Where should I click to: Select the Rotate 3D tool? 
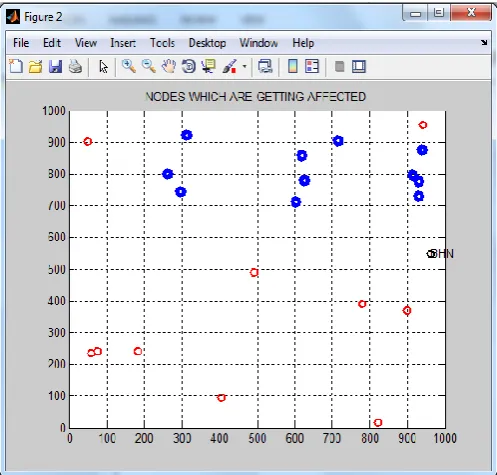click(x=189, y=66)
